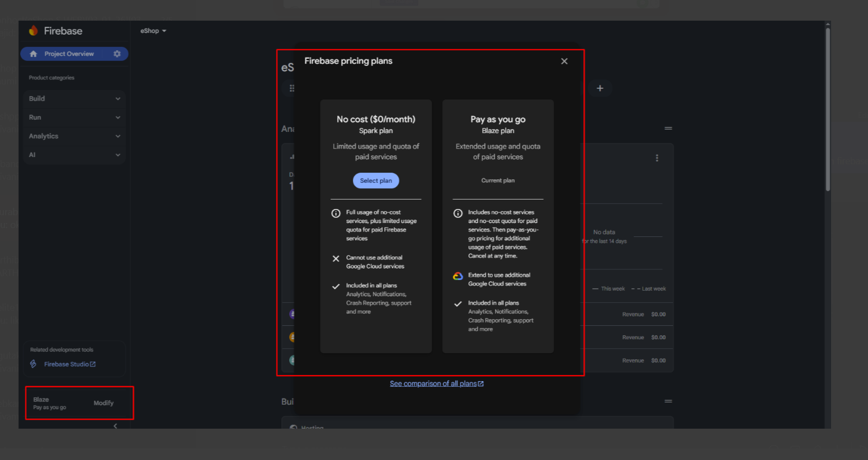Viewport: 868px width, 460px height.
Task: Click the Current plan label
Action: pos(498,181)
